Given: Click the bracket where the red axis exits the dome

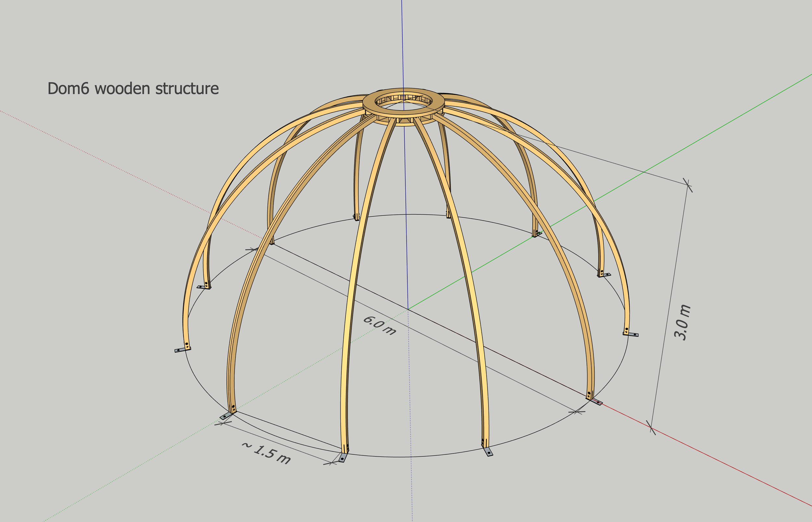Looking at the screenshot, I should point(596,402).
